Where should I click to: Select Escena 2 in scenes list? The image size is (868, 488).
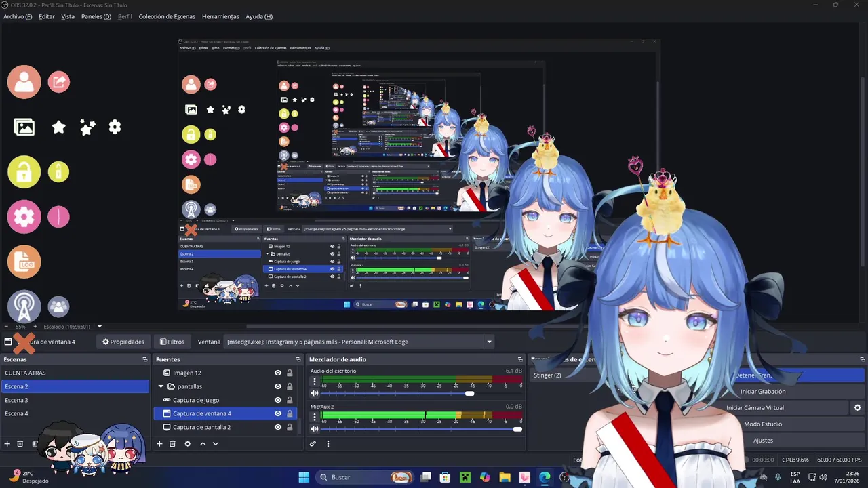[75, 386]
